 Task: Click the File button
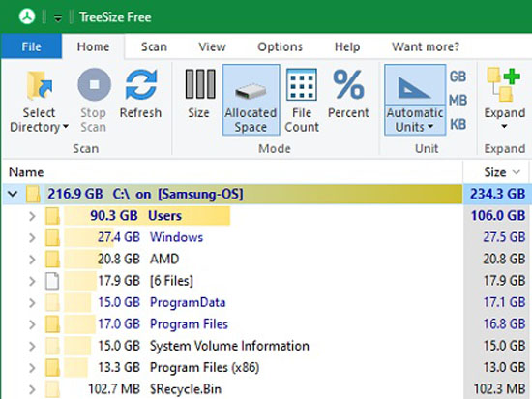31,46
